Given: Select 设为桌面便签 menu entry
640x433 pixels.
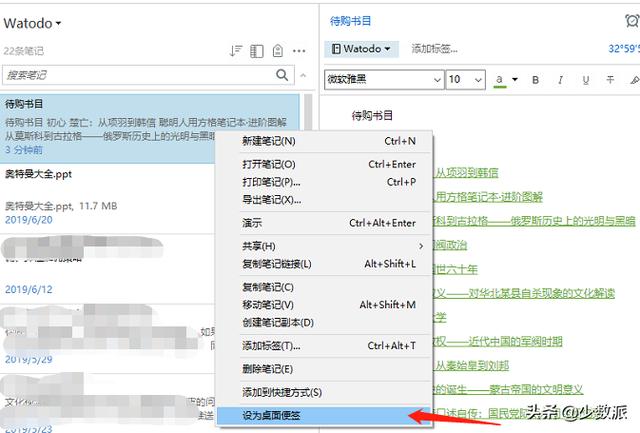Looking at the screenshot, I should (324, 415).
